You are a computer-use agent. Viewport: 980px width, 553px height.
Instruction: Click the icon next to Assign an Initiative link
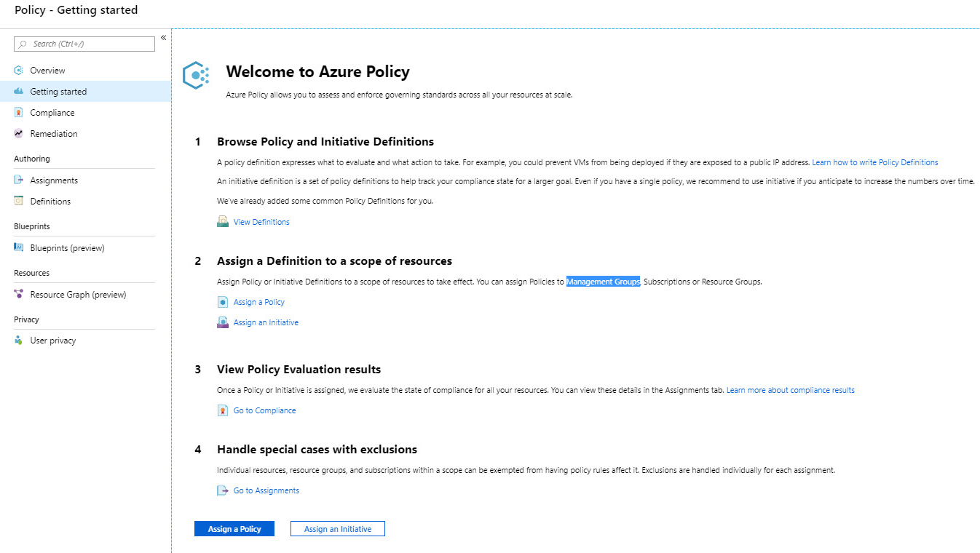pos(223,322)
